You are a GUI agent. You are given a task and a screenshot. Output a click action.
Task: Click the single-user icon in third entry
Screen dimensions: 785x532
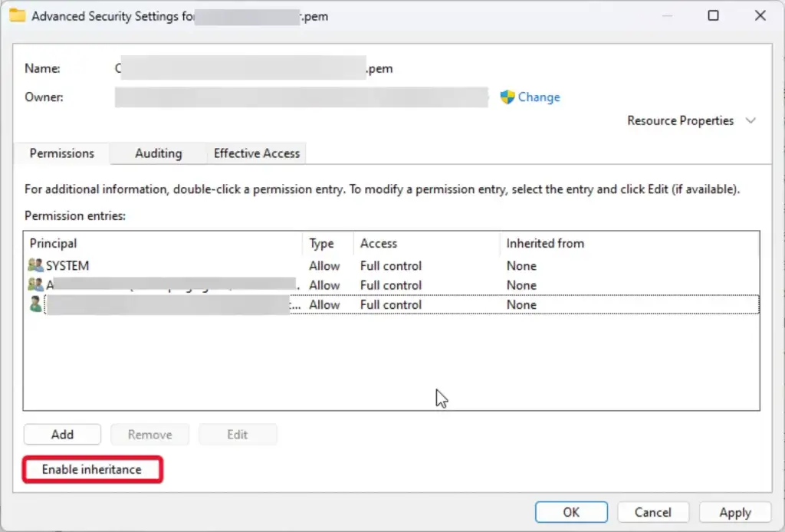point(35,304)
